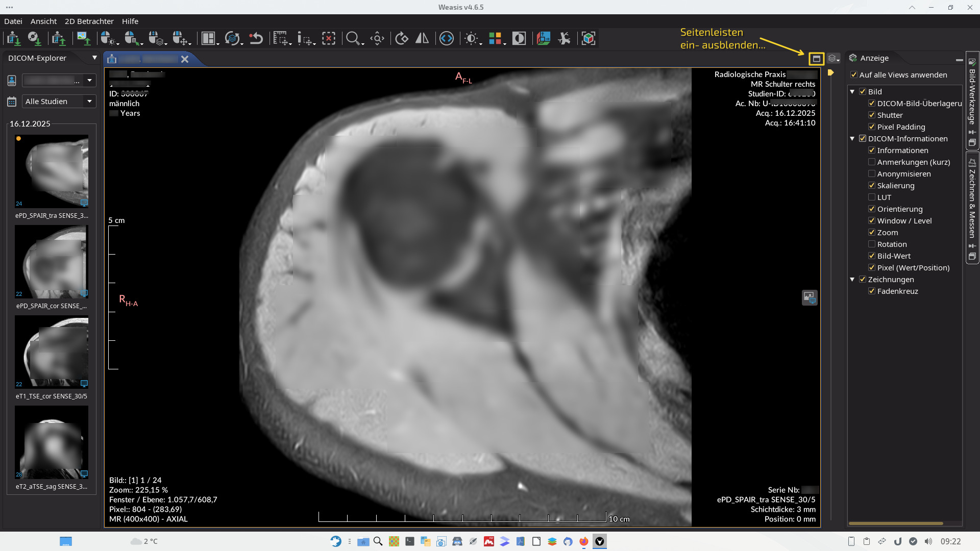Enable the Anonymisieren checkbox

pyautogui.click(x=872, y=174)
